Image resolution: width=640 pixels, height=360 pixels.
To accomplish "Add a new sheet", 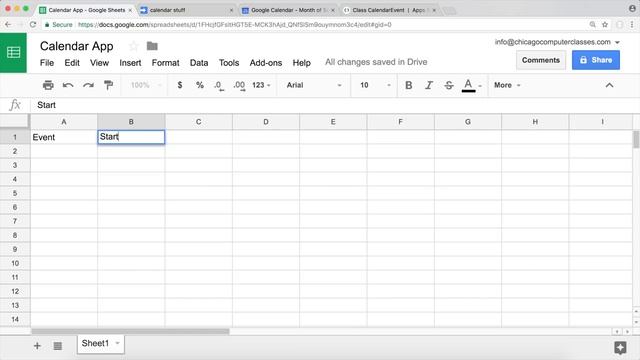I will click(37, 346).
